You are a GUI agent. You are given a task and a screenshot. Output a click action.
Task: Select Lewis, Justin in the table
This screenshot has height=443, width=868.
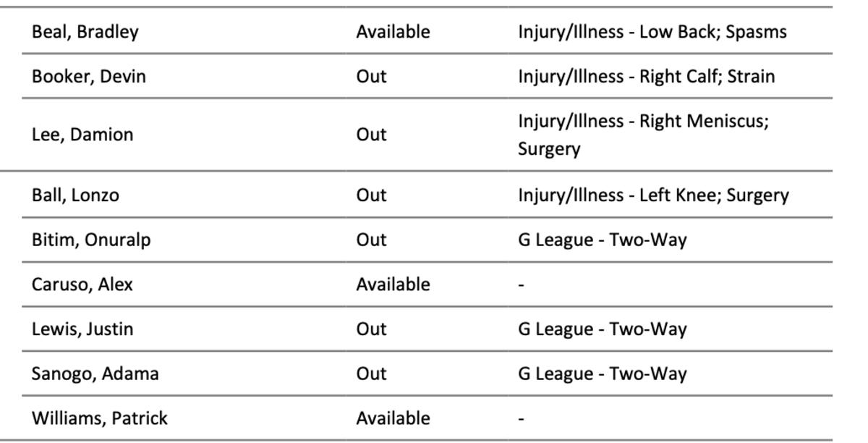(82, 329)
